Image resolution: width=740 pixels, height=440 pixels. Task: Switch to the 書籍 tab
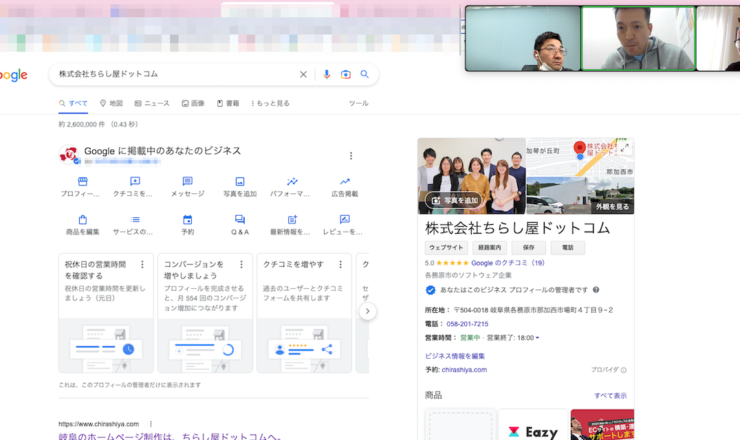click(228, 103)
